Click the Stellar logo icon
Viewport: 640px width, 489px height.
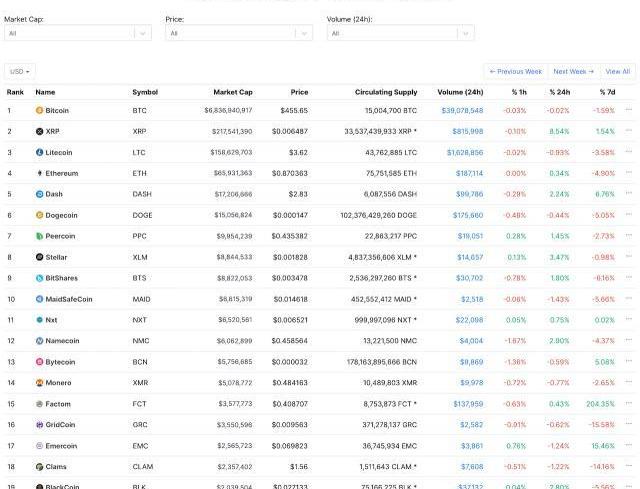coord(40,257)
